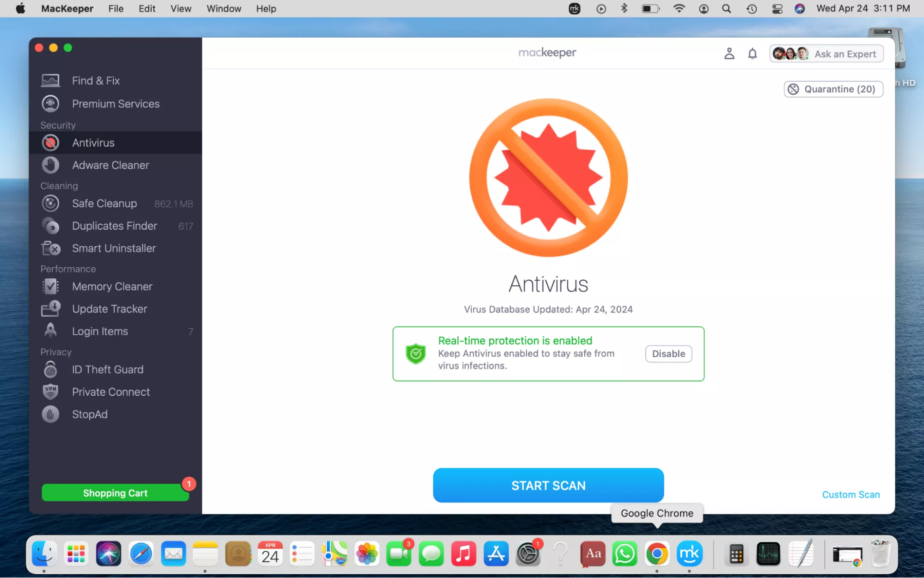924x578 pixels.
Task: View Login Items
Action: tap(99, 331)
